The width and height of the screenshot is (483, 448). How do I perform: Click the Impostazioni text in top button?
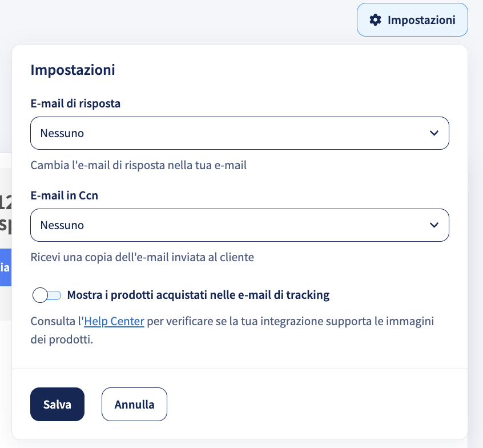(421, 20)
